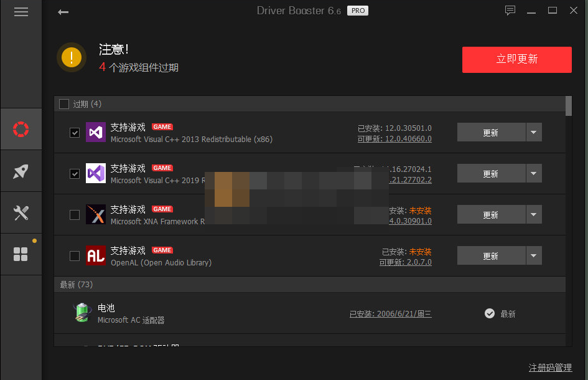Expand the dropdown next to Visual C++ 2013 更新 button

pyautogui.click(x=534, y=132)
